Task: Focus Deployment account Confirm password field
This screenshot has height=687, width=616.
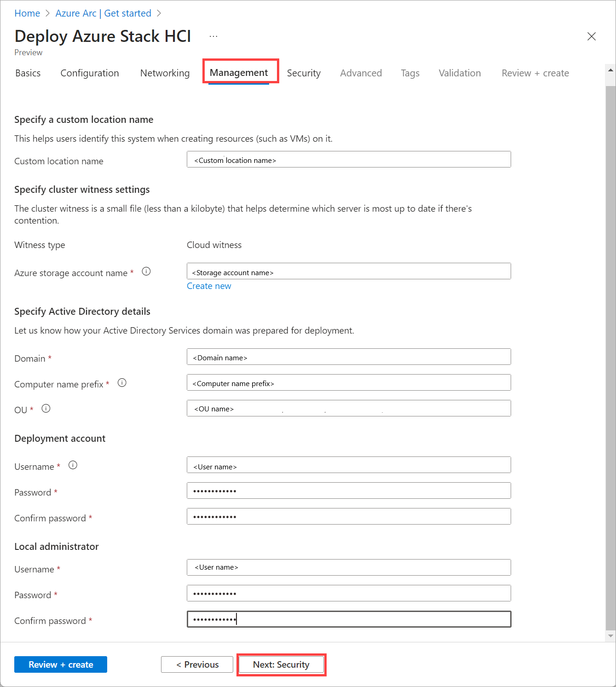Action: coord(349,516)
